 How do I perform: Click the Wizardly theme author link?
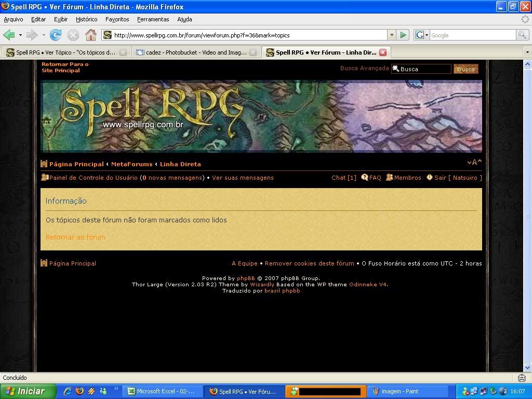262,284
